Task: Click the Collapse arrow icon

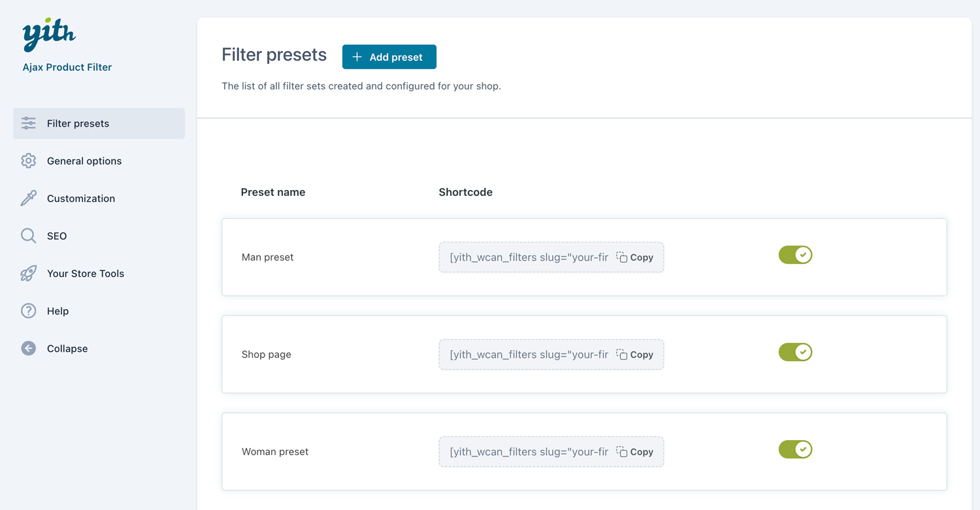Action: pos(29,349)
